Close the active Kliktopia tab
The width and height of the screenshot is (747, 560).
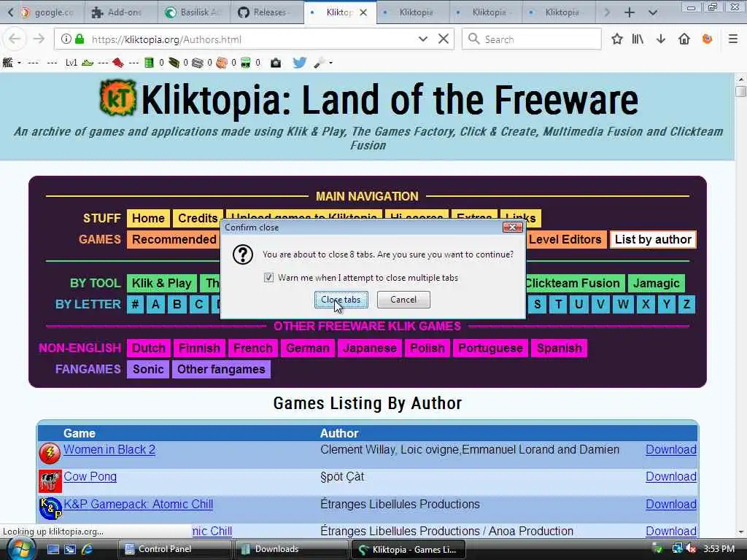pos(363,12)
